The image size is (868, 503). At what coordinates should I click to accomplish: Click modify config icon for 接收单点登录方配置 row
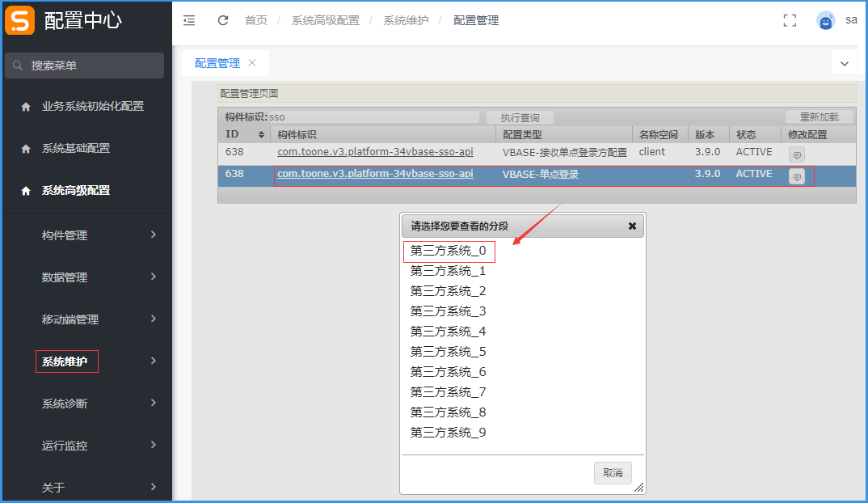pyautogui.click(x=796, y=154)
